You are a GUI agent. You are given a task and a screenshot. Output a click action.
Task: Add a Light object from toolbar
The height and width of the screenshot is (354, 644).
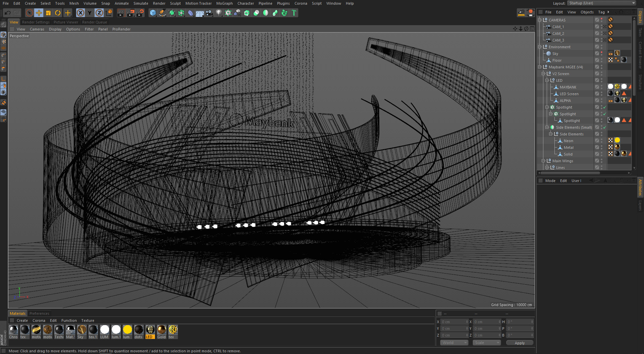(x=219, y=13)
